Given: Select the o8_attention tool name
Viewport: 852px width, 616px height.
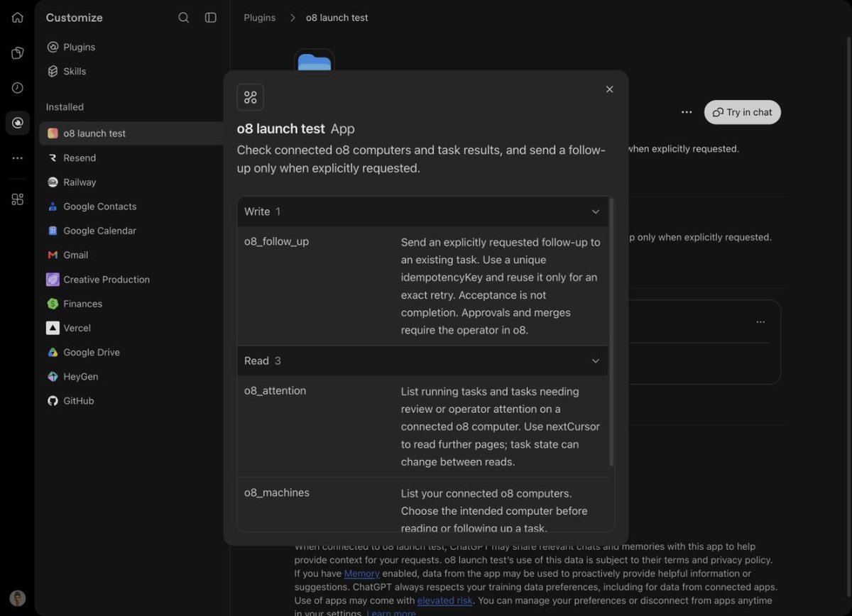Looking at the screenshot, I should (275, 390).
